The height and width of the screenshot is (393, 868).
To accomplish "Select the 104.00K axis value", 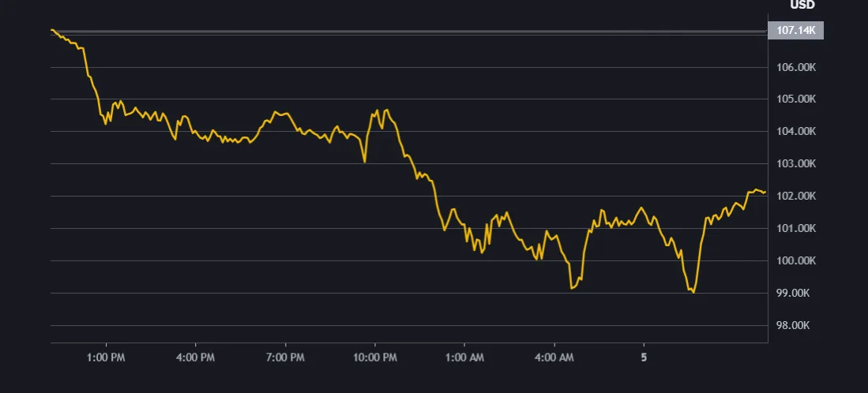I will tap(796, 132).
